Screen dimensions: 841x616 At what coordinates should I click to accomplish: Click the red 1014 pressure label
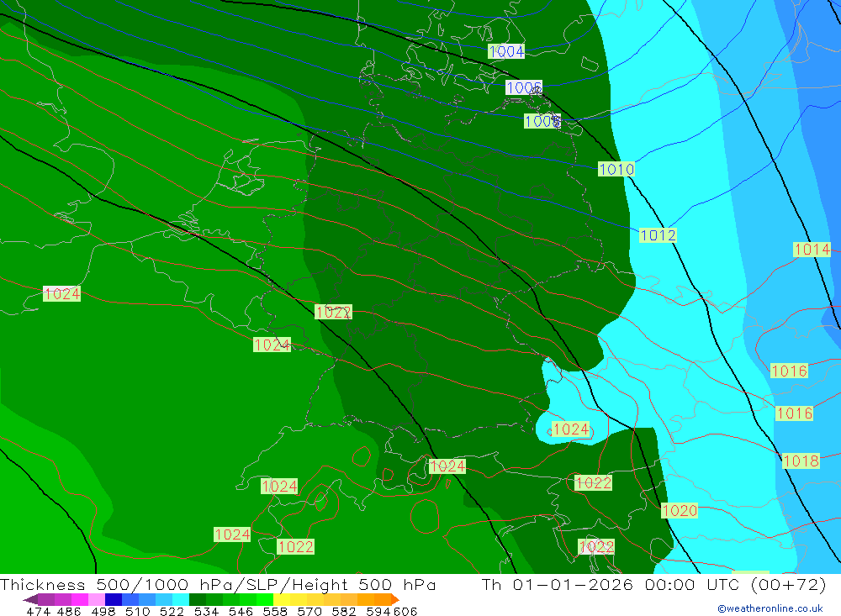click(x=812, y=250)
